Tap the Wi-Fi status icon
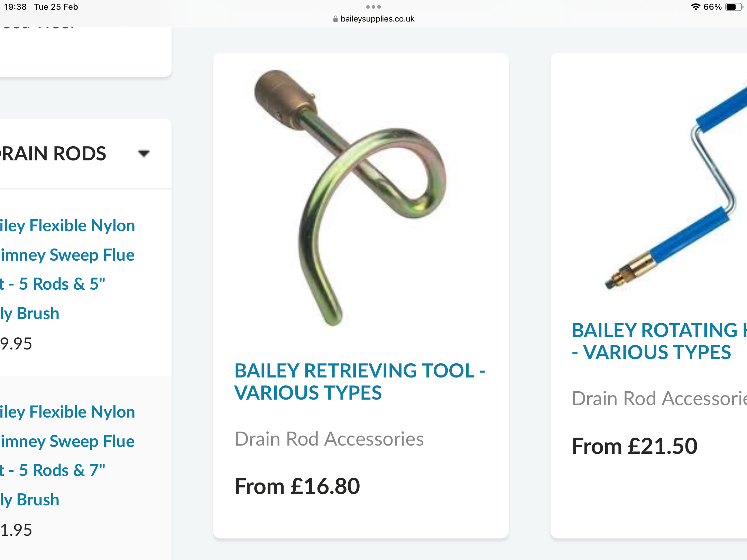 coord(695,7)
